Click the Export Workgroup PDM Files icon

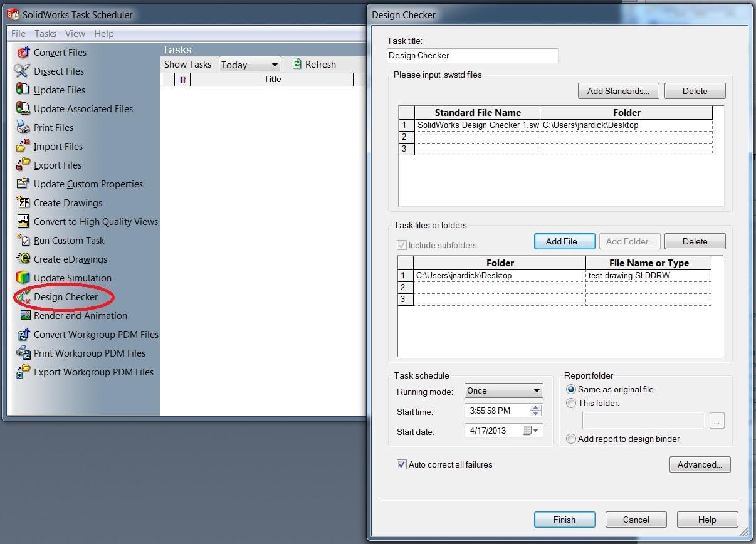(23, 372)
